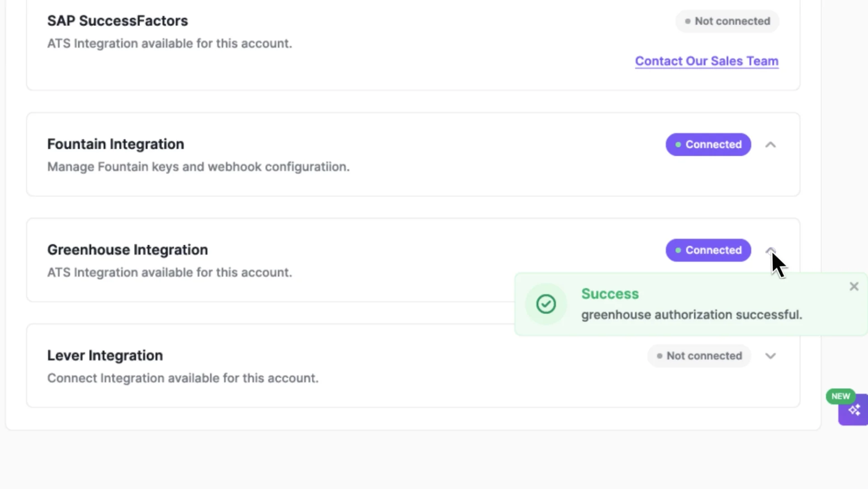Expand the Lever Integration section chevron
This screenshot has height=489, width=868.
coord(770,356)
